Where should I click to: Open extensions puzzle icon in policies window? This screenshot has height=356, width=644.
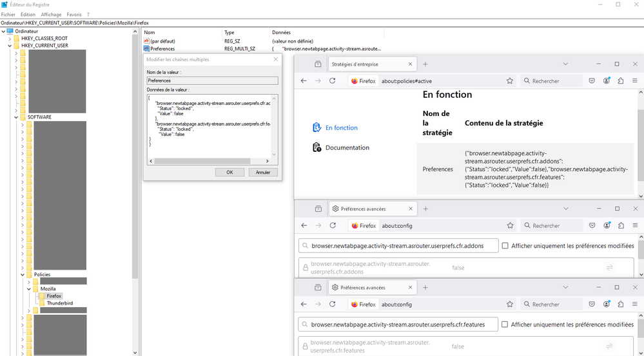[x=621, y=81]
